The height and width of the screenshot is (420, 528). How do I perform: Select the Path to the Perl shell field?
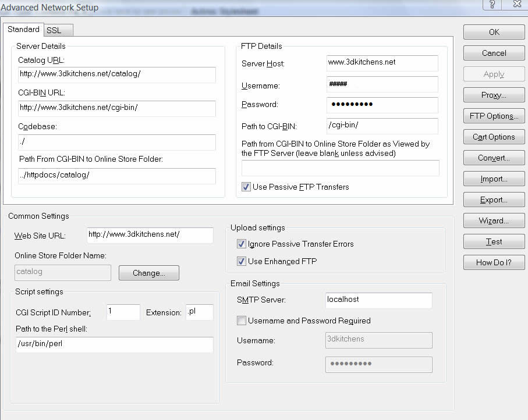coord(114,344)
